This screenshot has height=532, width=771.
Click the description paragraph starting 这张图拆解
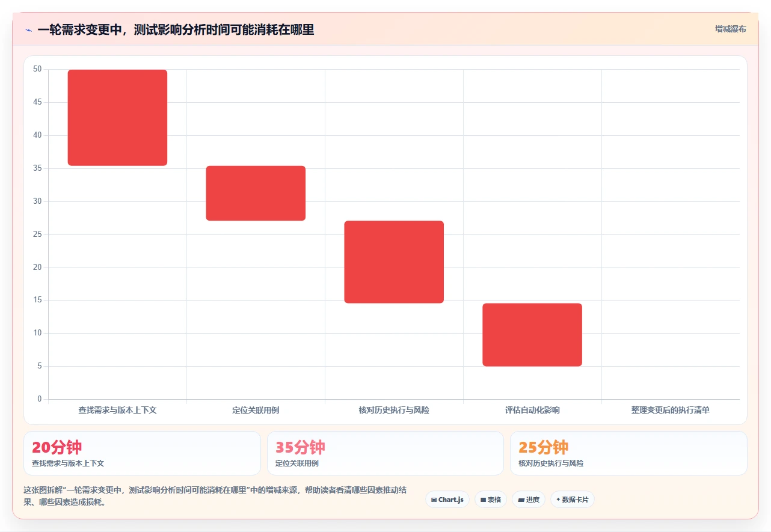217,497
